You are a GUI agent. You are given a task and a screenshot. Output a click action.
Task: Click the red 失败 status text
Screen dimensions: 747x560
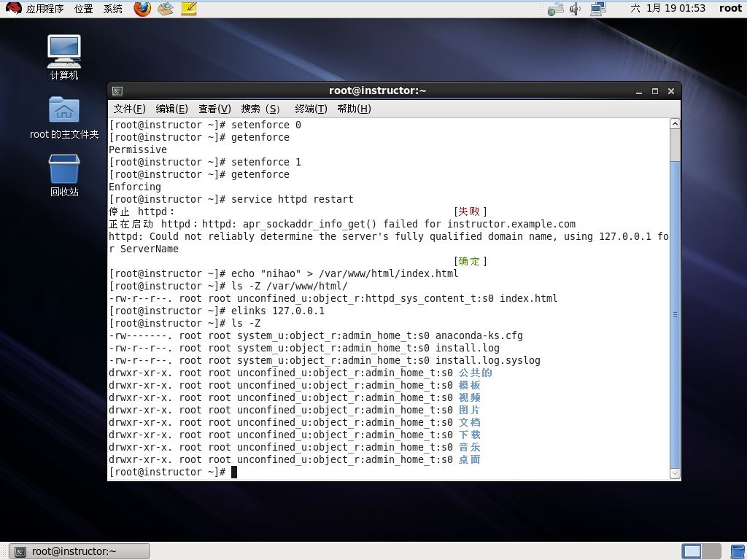(x=469, y=211)
